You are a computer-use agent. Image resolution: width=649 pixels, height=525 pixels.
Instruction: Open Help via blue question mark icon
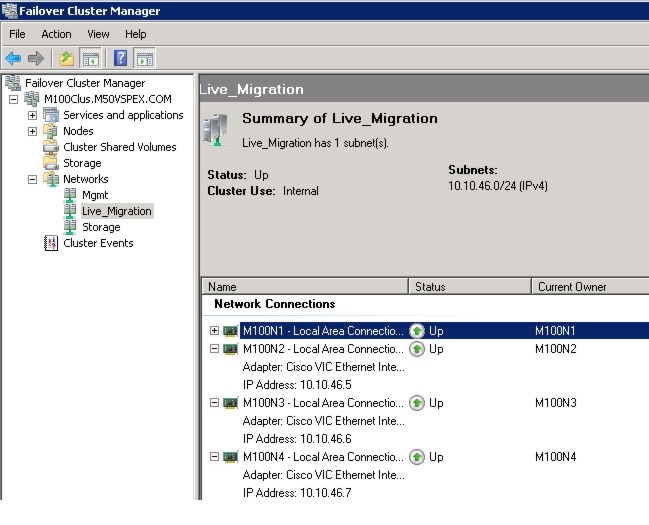pyautogui.click(x=120, y=58)
